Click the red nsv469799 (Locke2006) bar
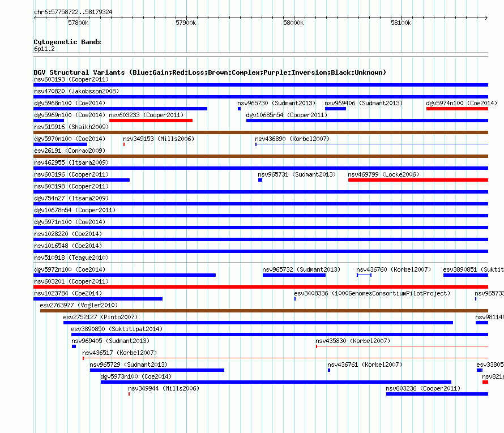The image size is (504, 433). (x=418, y=180)
